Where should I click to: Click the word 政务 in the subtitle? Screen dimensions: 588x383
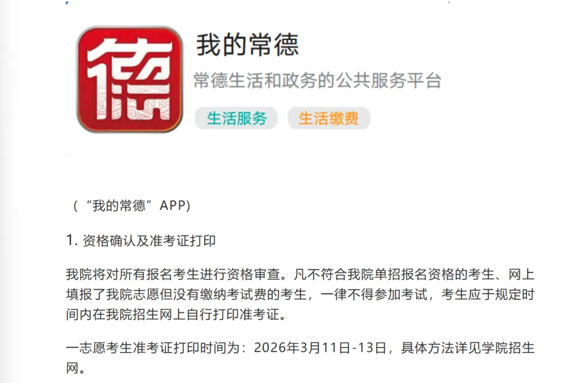coord(299,80)
